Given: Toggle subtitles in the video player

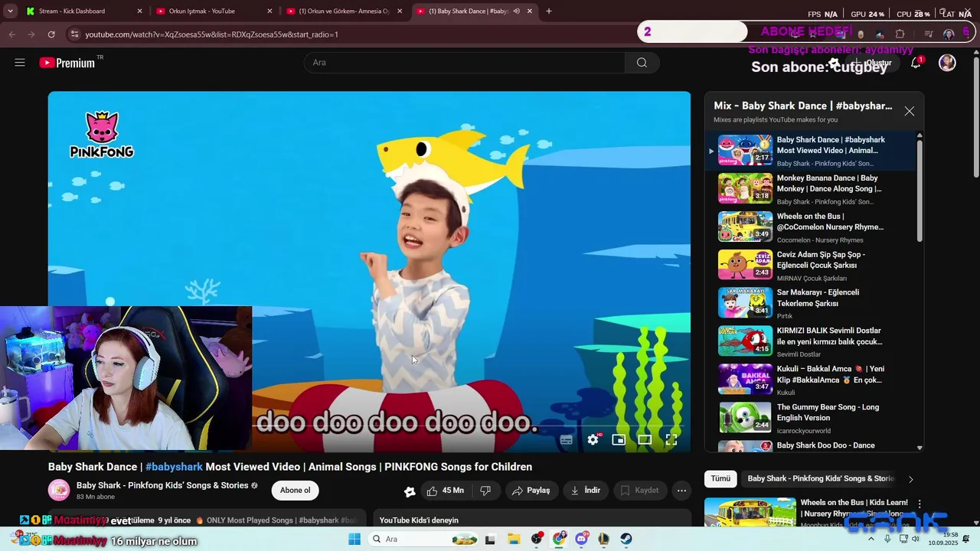Looking at the screenshot, I should click(x=567, y=439).
